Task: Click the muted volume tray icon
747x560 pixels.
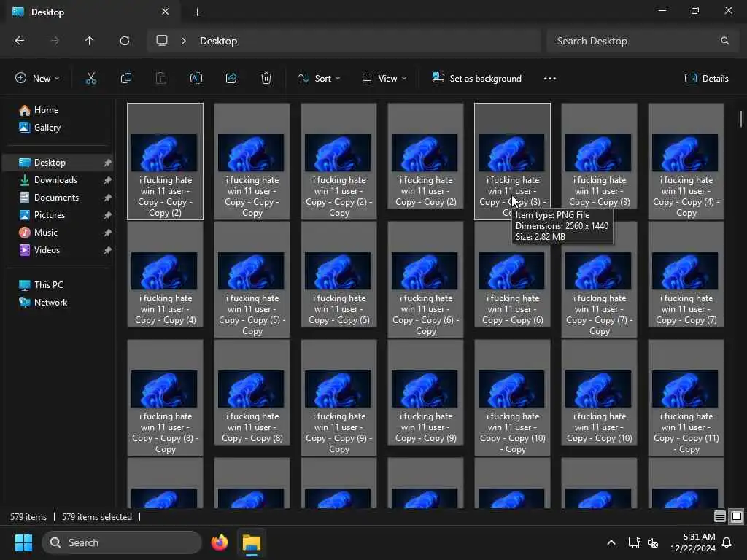Action: click(653, 542)
